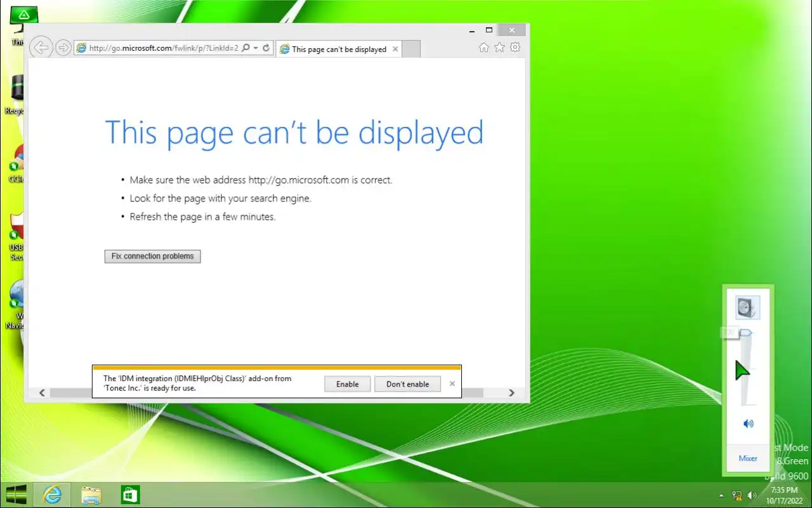Close the 'This page can't be displayed' tab
Screen dimensions: 812x508
coord(395,49)
